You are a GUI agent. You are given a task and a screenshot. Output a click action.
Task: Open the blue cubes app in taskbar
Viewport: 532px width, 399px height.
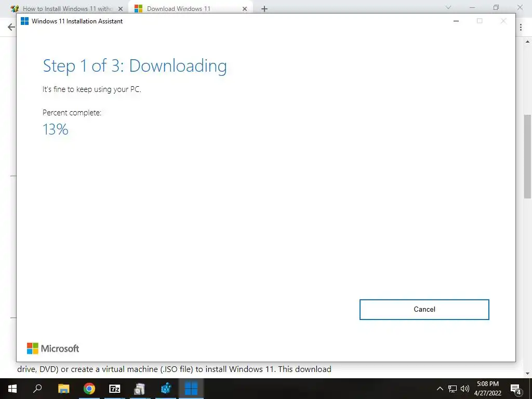(166, 389)
